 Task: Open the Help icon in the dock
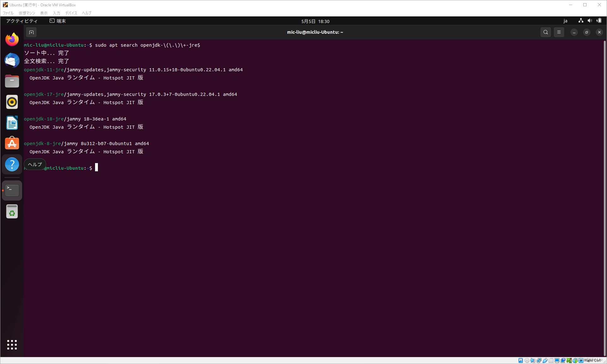(x=12, y=164)
